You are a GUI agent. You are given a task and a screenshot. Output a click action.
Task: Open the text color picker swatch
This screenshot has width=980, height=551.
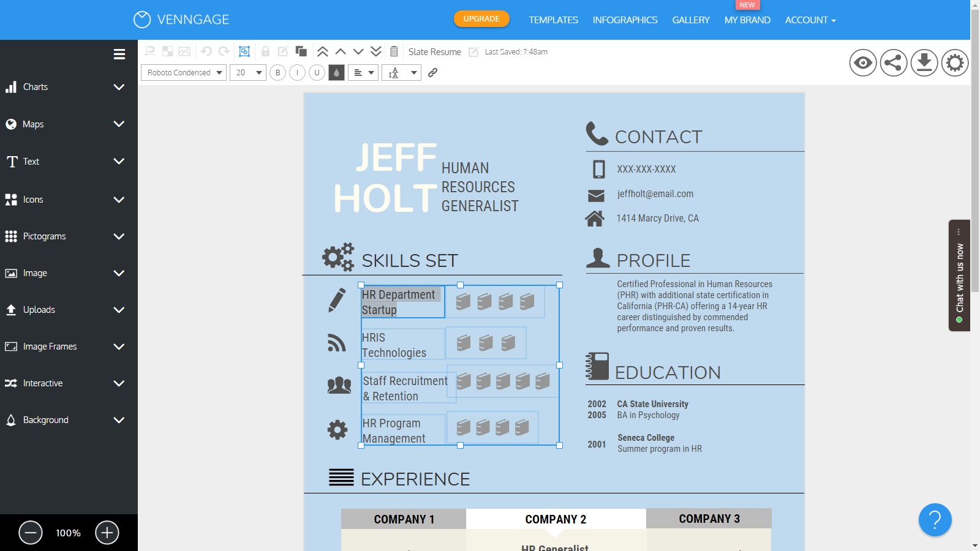click(336, 73)
